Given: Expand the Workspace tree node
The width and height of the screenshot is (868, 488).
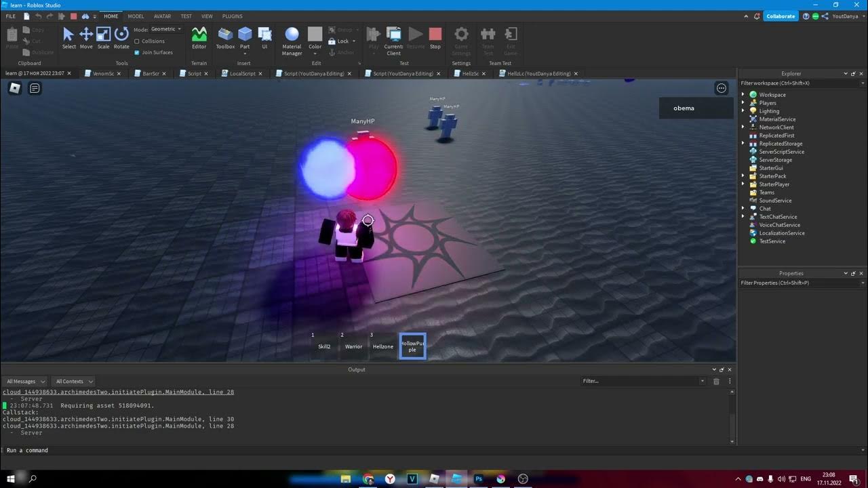Looking at the screenshot, I should [x=743, y=95].
